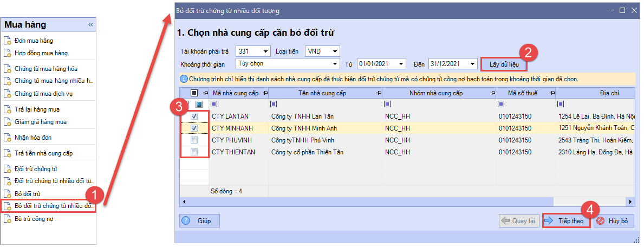
Task: Tick the CTY THIENTAN supplier checkbox
Action: pos(194,152)
